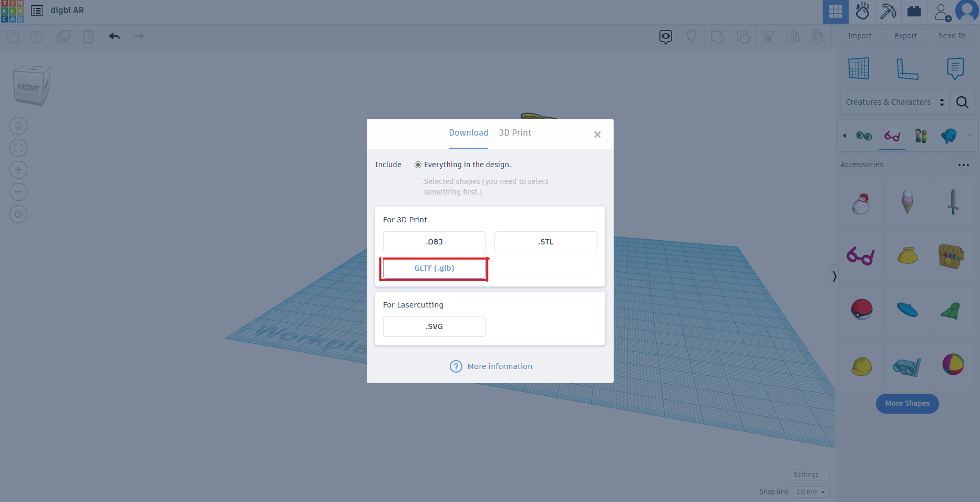Pick the sword shape thumbnail
This screenshot has height=502, width=980.
953,202
